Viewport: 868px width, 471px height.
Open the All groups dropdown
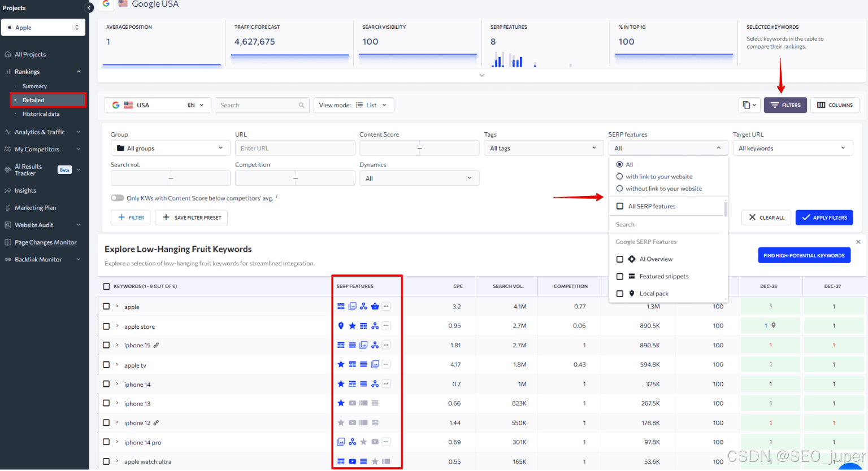tap(171, 148)
